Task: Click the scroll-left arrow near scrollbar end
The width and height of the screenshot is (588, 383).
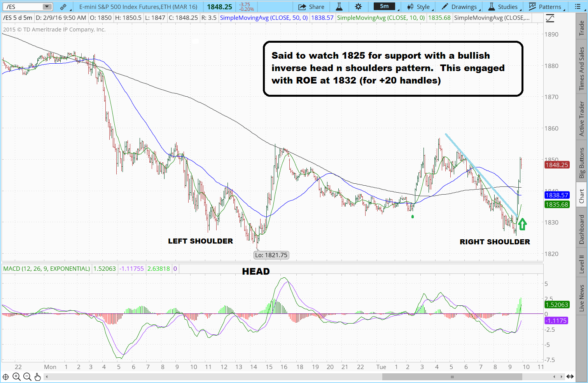Action: (554, 376)
